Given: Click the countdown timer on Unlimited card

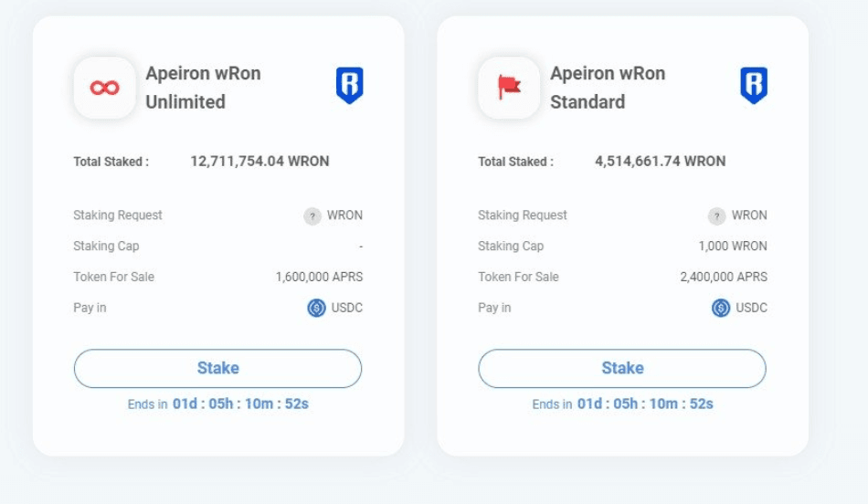Looking at the screenshot, I should click(240, 404).
